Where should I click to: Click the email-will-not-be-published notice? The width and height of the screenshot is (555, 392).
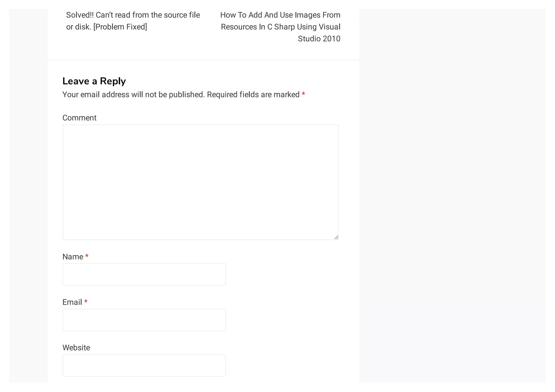[133, 95]
